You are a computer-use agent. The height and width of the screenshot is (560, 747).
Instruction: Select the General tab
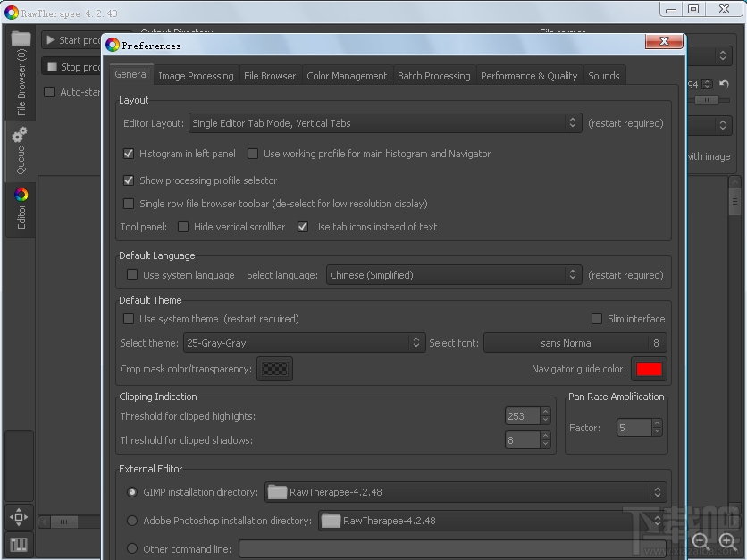131,74
